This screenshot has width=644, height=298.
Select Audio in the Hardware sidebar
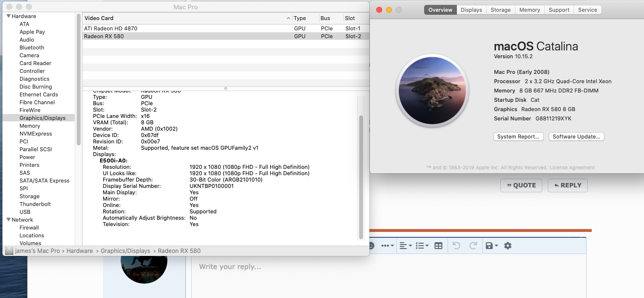pos(27,40)
